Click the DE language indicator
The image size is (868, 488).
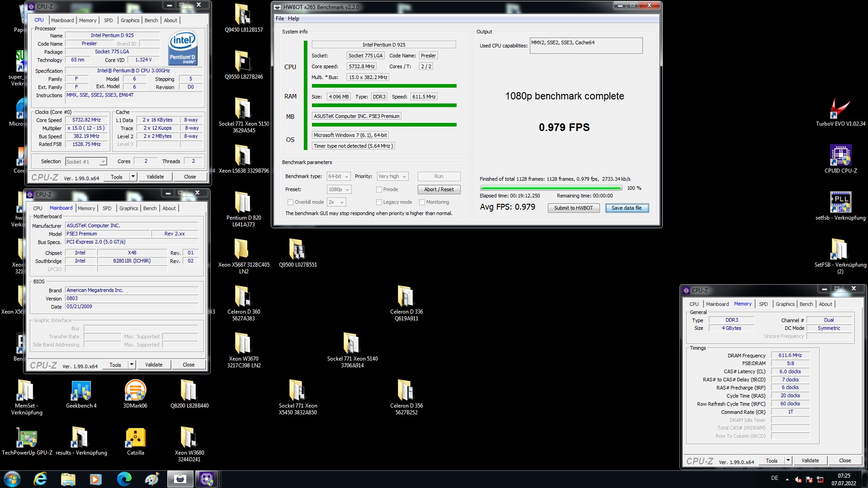coord(774,478)
